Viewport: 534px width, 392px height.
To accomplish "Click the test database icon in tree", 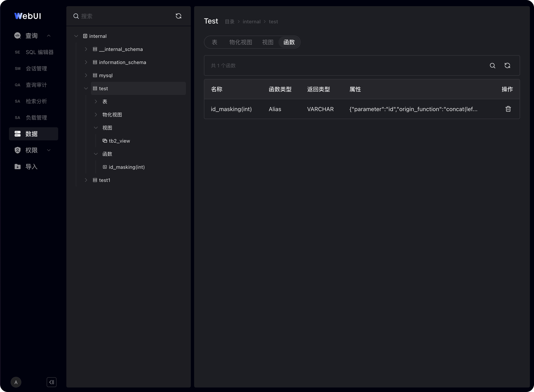I will (95, 89).
